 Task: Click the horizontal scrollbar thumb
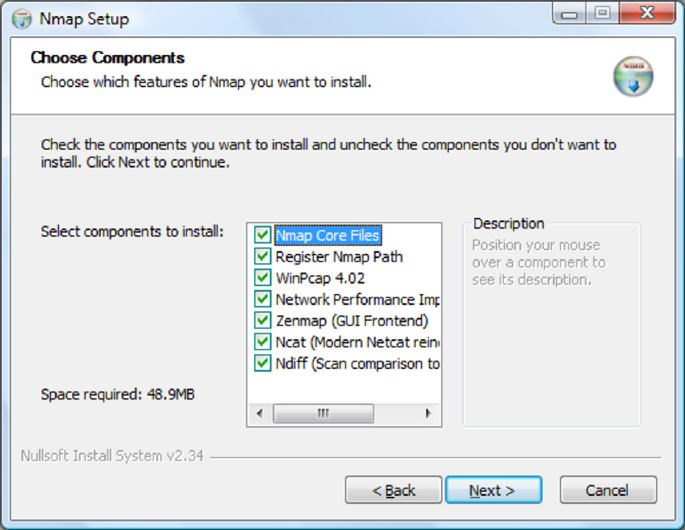pyautogui.click(x=323, y=413)
